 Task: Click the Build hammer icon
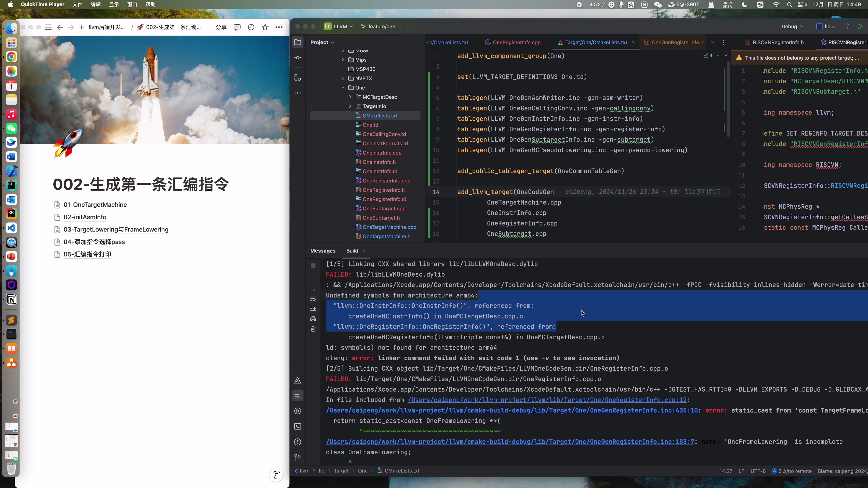(x=846, y=27)
